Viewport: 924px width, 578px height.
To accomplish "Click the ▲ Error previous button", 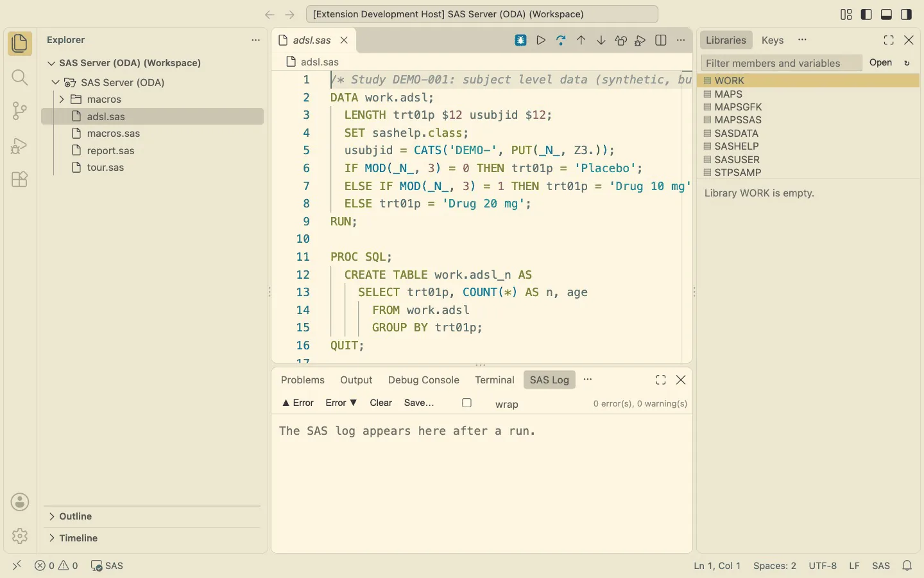I will [298, 403].
